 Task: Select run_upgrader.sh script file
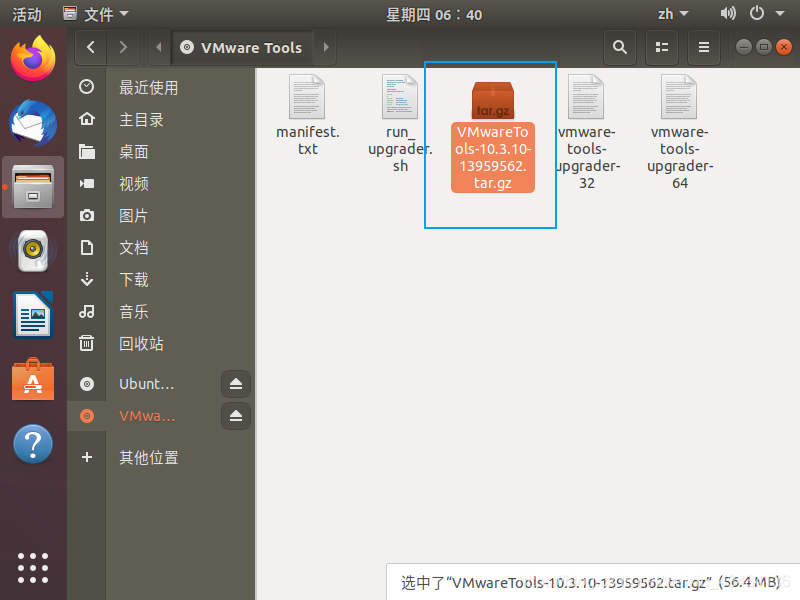coord(401,124)
